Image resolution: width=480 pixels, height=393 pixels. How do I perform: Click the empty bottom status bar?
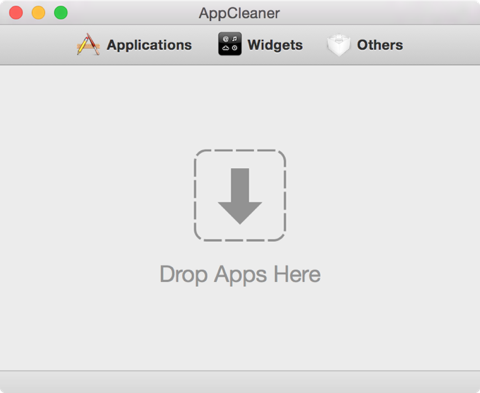point(240,382)
